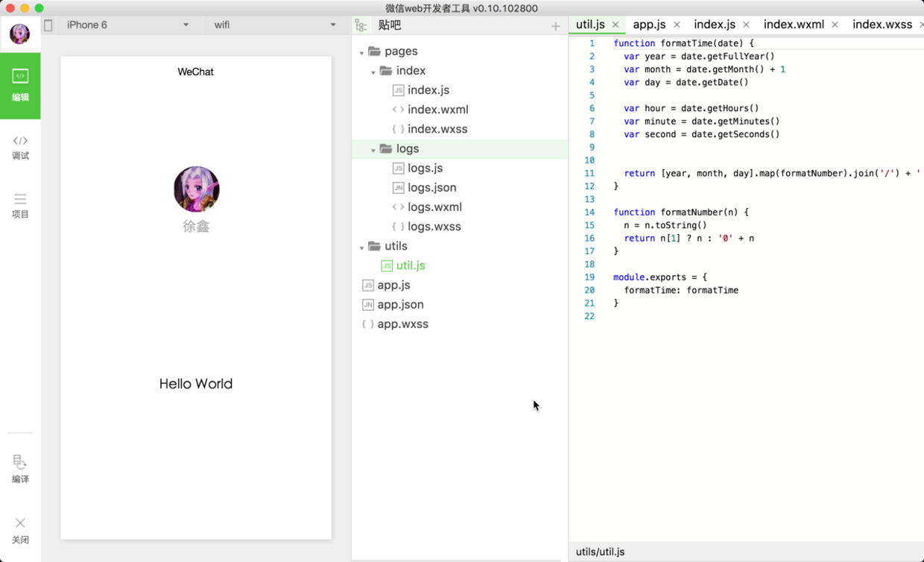924x562 pixels.
Task: Close the index.wxml tab
Action: (x=835, y=25)
